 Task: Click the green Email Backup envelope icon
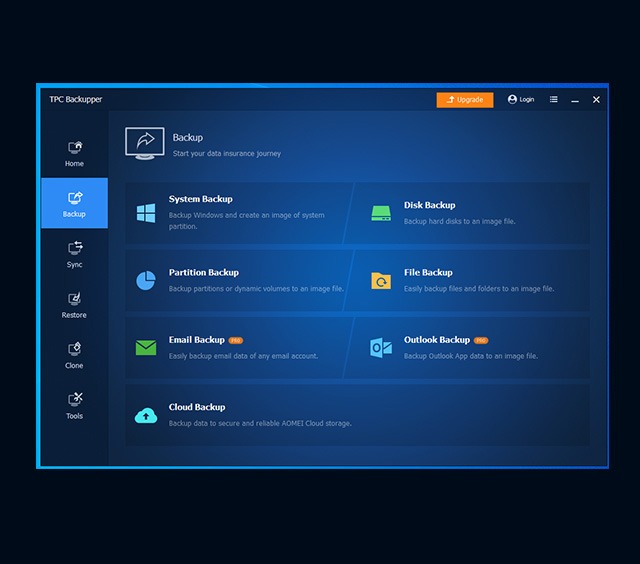coord(146,348)
